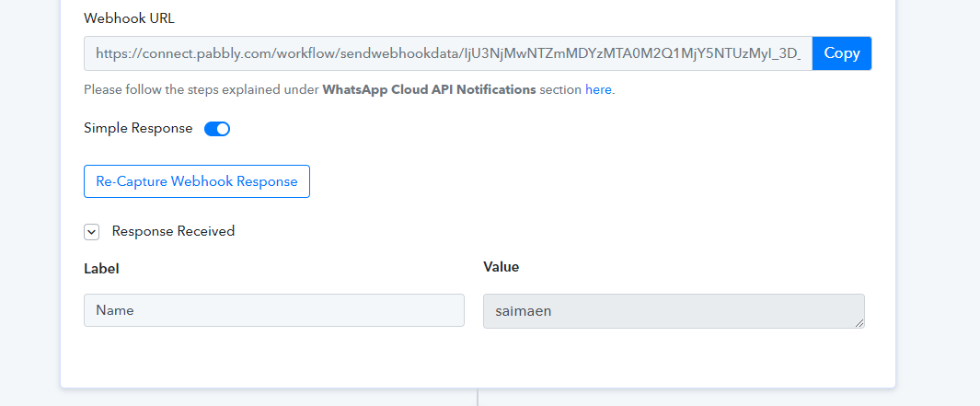Click the 'Label' column heading
980x406 pixels.
(x=101, y=269)
